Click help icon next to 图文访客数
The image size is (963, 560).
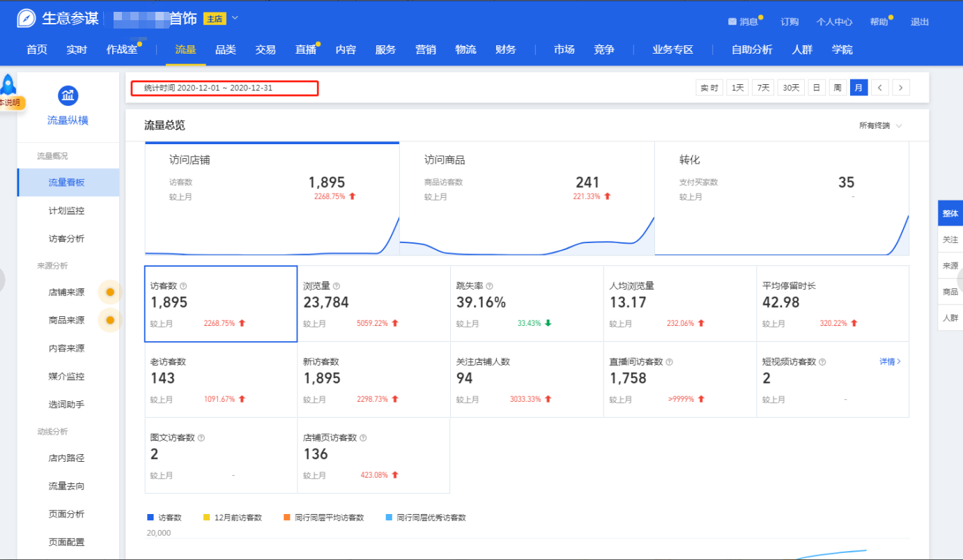tap(201, 438)
